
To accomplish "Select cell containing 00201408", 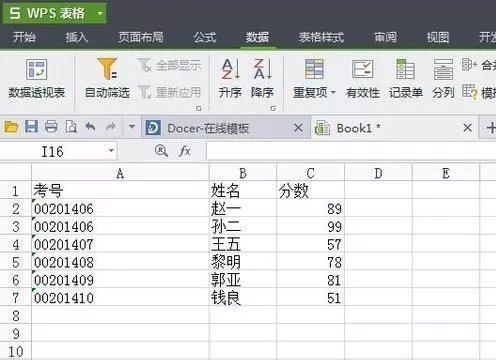I will click(x=120, y=262).
